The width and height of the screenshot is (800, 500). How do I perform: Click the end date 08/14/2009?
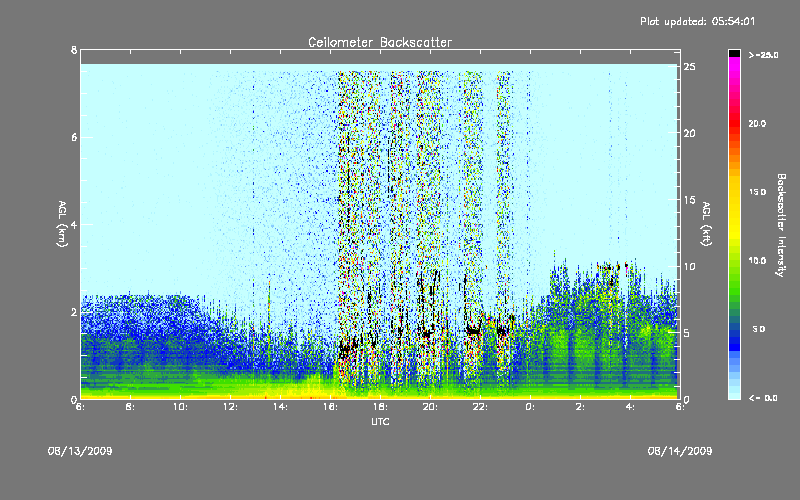(680, 451)
